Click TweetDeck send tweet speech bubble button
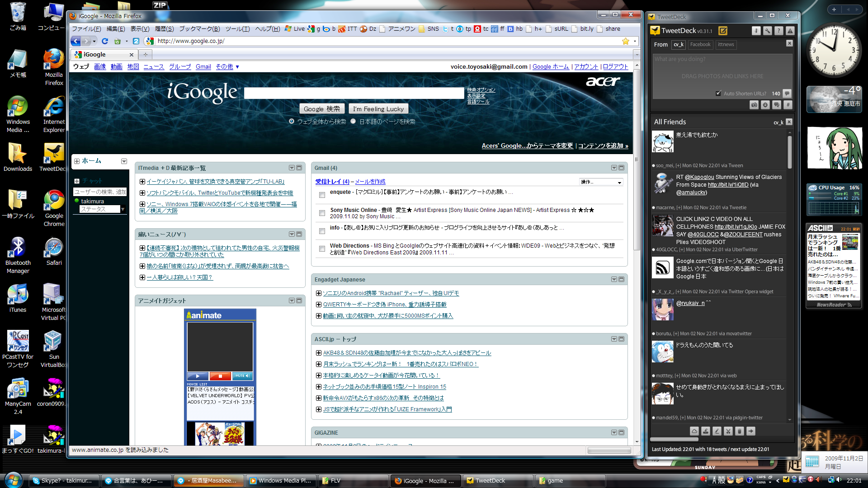Image resolution: width=868 pixels, height=488 pixels. click(x=787, y=94)
